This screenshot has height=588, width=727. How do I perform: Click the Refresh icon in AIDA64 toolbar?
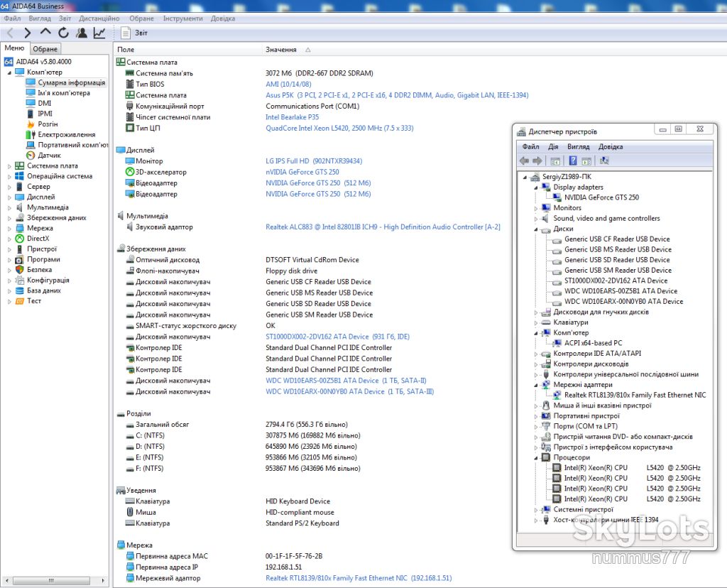(63, 33)
